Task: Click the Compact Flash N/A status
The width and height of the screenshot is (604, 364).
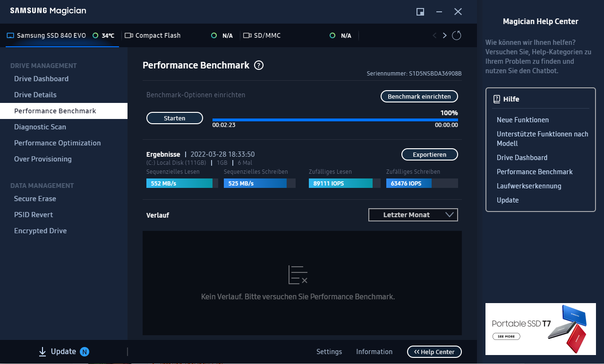Action: tap(228, 35)
